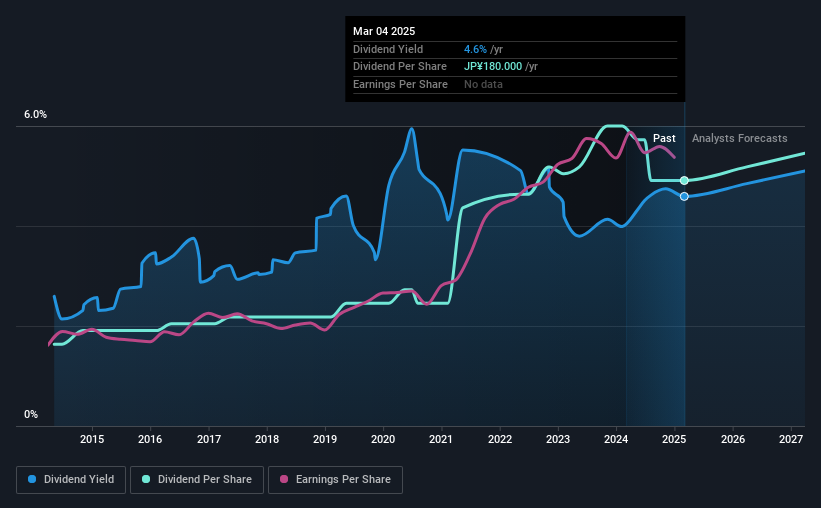
Task: Click the 2025 x-axis label
Action: (674, 439)
